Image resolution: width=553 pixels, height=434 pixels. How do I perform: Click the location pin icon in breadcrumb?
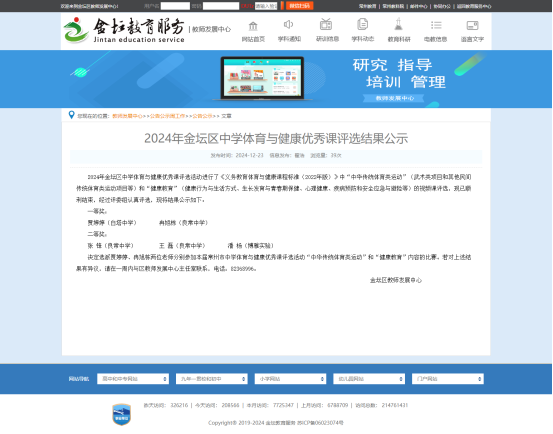71,115
